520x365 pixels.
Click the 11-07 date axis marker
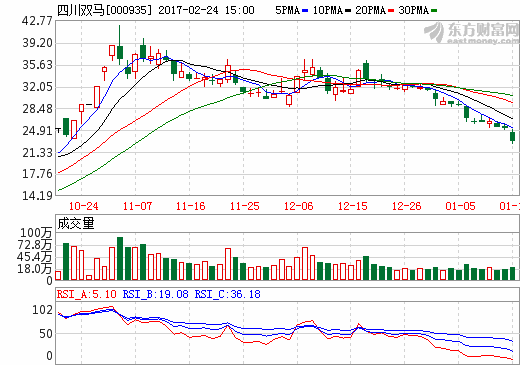137,206
